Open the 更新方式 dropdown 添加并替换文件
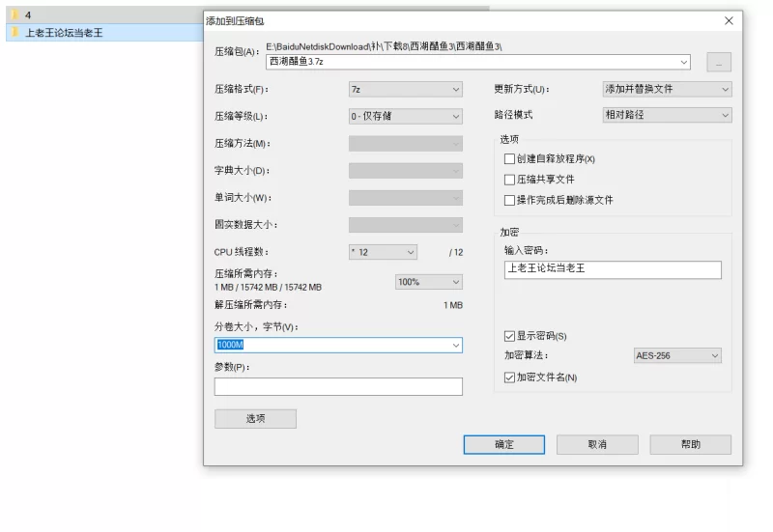 tap(667, 89)
